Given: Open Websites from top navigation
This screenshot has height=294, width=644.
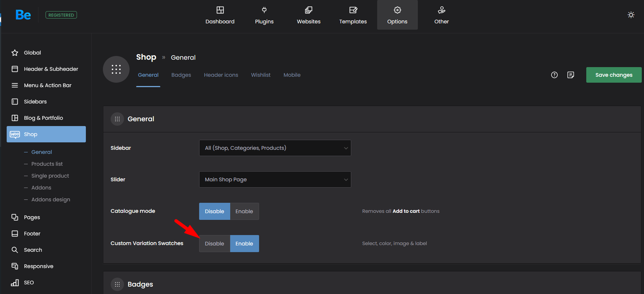Looking at the screenshot, I should pos(309,15).
